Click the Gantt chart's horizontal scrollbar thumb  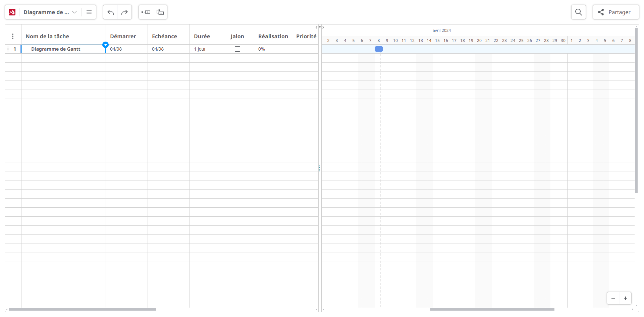coord(492,309)
